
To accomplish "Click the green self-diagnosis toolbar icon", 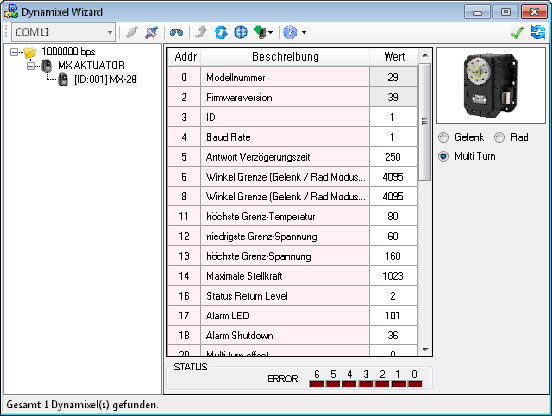I will (260, 32).
